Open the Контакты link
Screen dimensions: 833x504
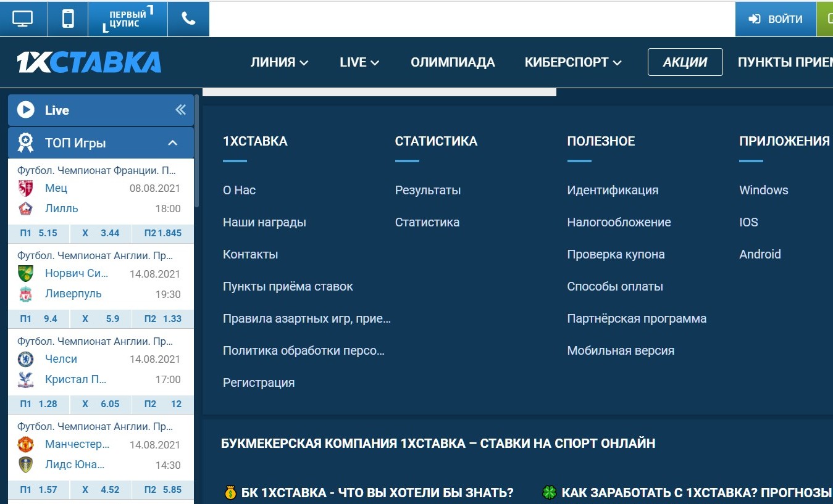tap(250, 254)
